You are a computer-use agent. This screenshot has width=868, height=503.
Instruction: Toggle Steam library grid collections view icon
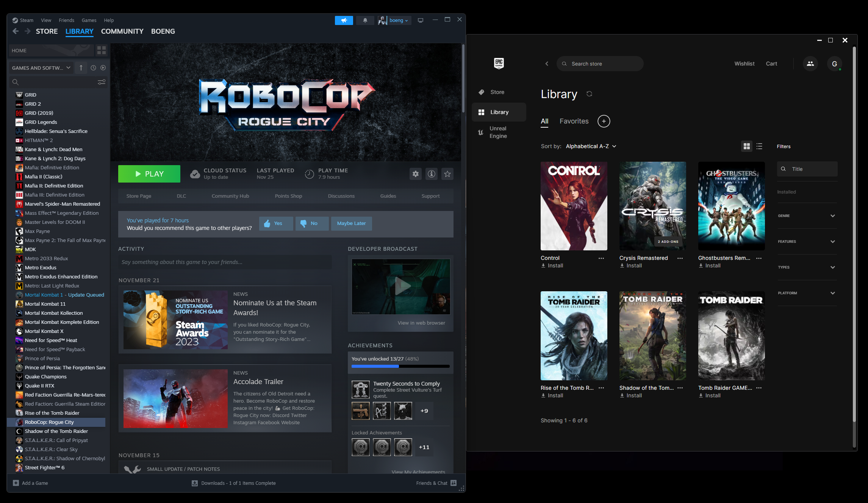[102, 50]
